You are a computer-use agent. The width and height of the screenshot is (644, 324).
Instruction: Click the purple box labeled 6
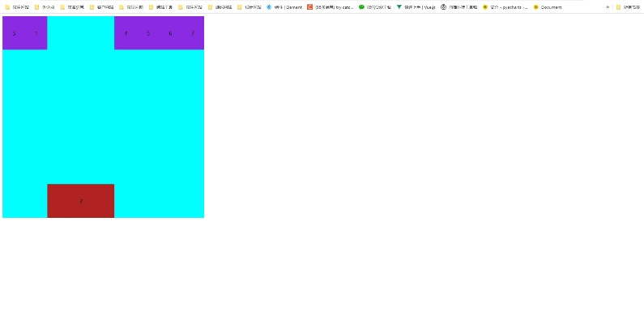tap(170, 33)
